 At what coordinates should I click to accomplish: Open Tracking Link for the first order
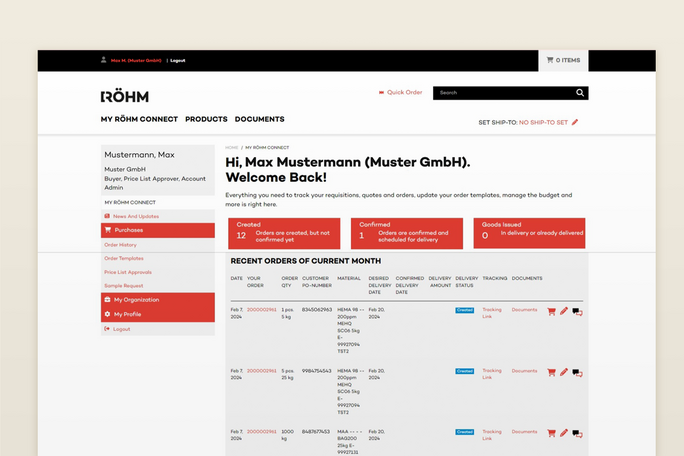492,313
